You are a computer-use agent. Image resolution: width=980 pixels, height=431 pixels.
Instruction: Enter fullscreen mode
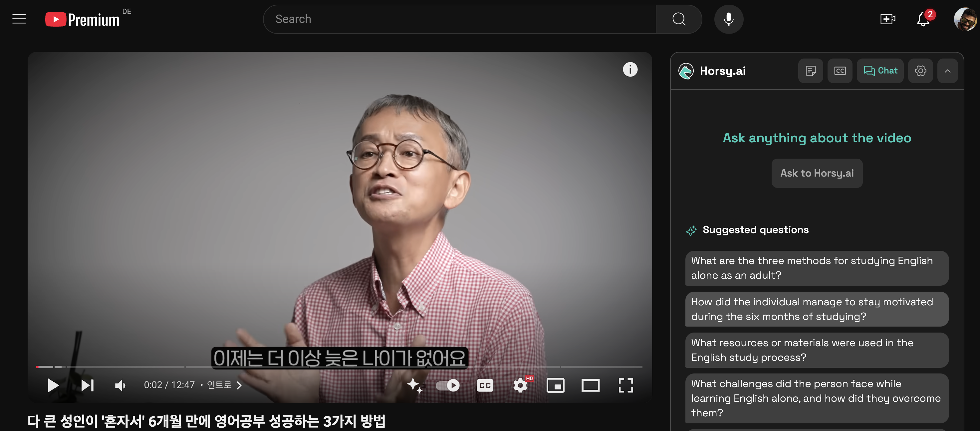(625, 385)
